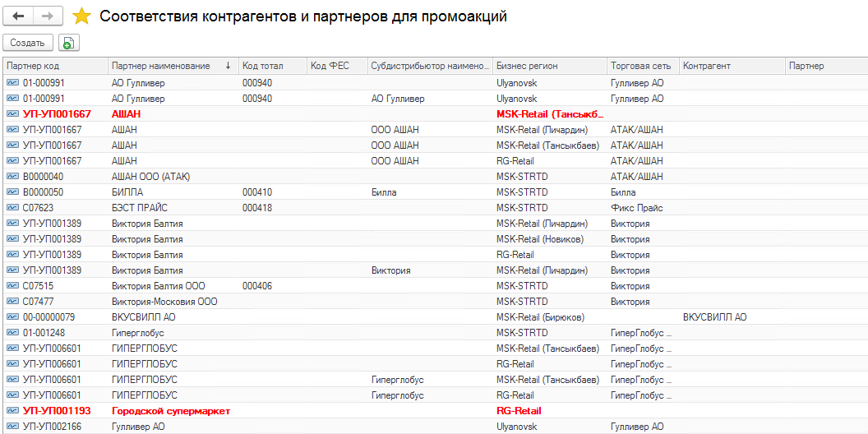868x434 pixels.
Task: Click the forward navigation arrow
Action: (x=47, y=16)
